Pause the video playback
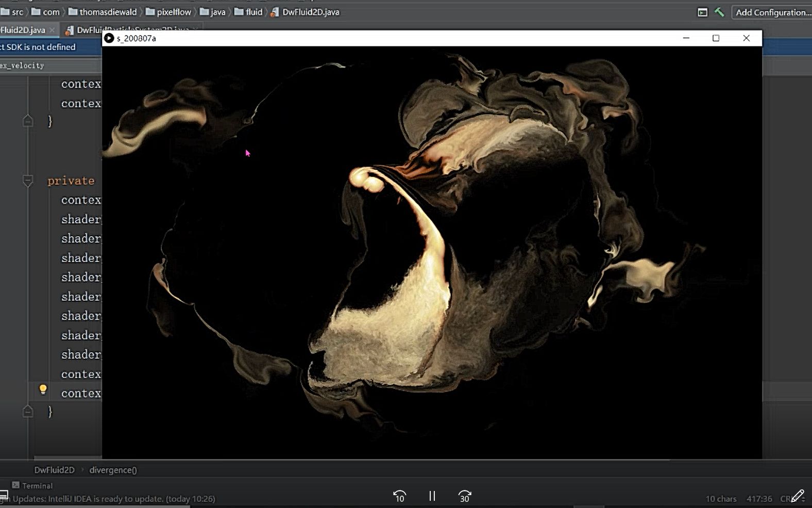812x508 pixels. tap(432, 496)
